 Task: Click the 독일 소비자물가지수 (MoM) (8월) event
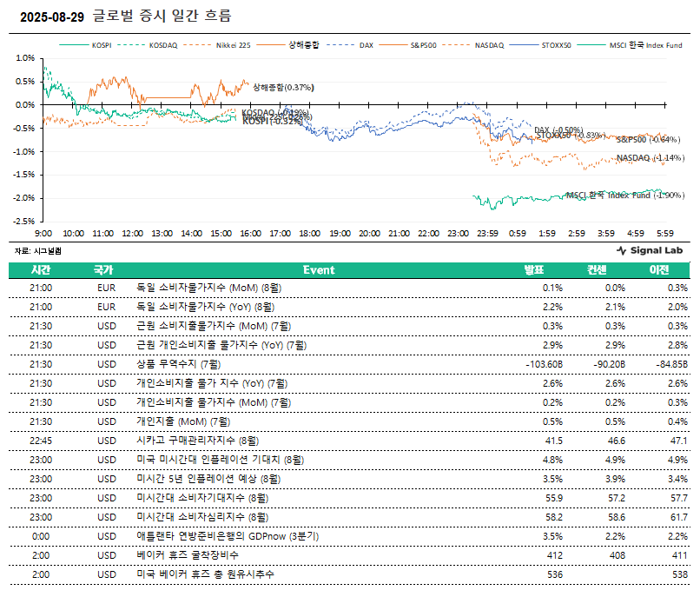click(x=209, y=288)
